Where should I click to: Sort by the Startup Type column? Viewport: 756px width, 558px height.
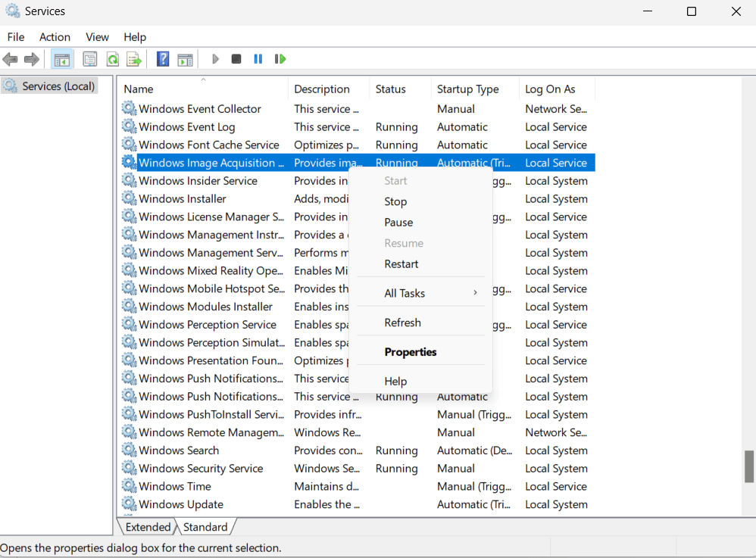[x=467, y=89]
